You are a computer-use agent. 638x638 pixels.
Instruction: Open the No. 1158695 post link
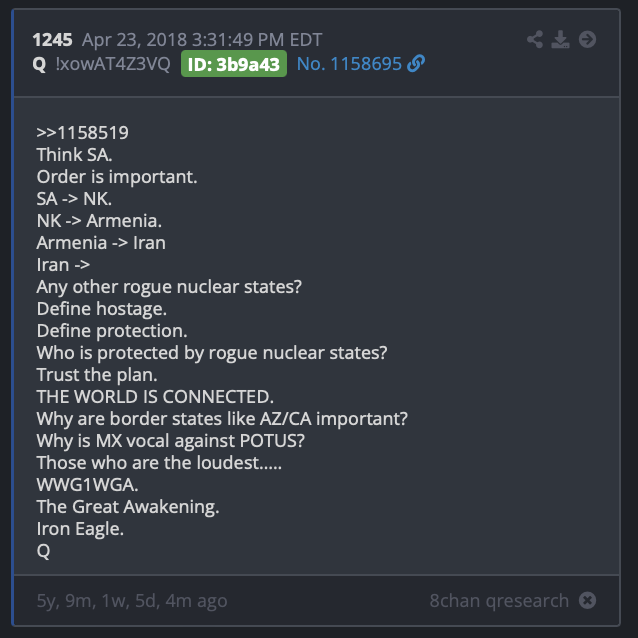349,64
